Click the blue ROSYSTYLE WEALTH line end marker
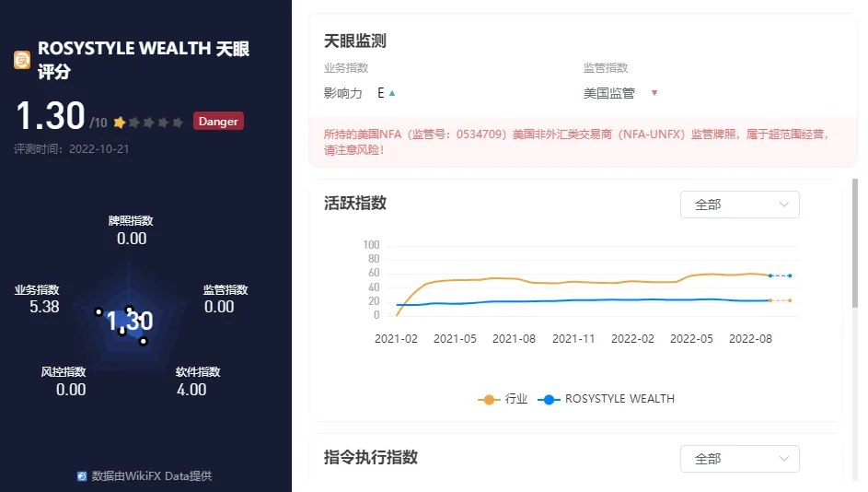 pyautogui.click(x=790, y=275)
